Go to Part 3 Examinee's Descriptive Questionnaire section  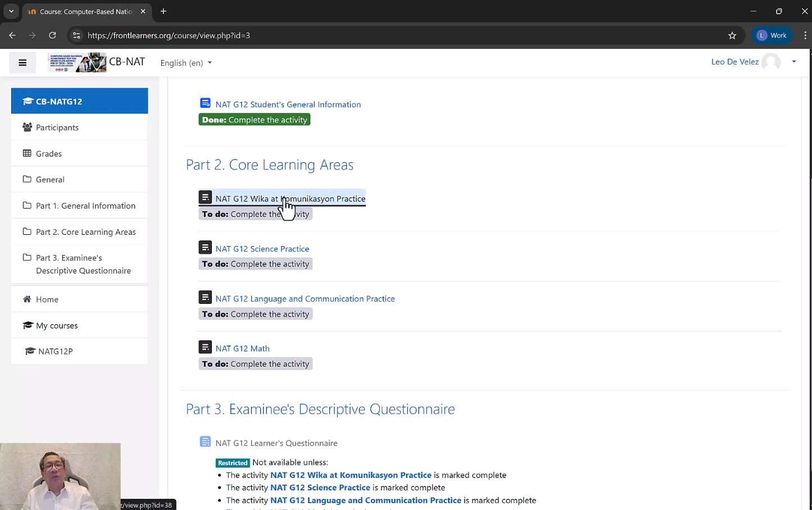83,264
